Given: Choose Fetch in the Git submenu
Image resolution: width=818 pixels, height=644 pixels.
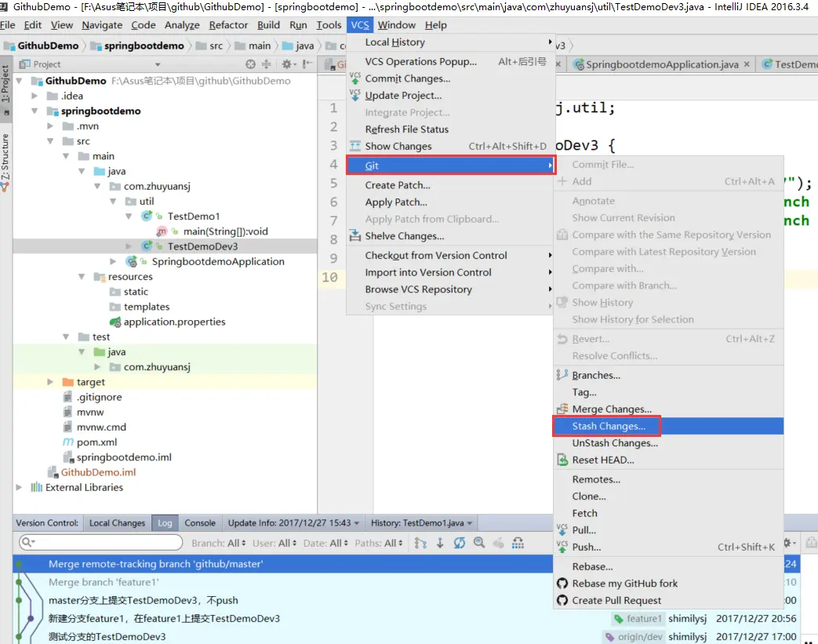Looking at the screenshot, I should click(668, 513).
